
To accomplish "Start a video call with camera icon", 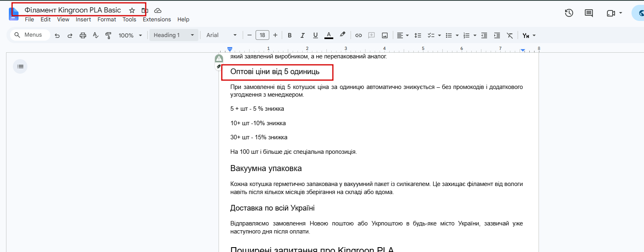I will click(611, 13).
